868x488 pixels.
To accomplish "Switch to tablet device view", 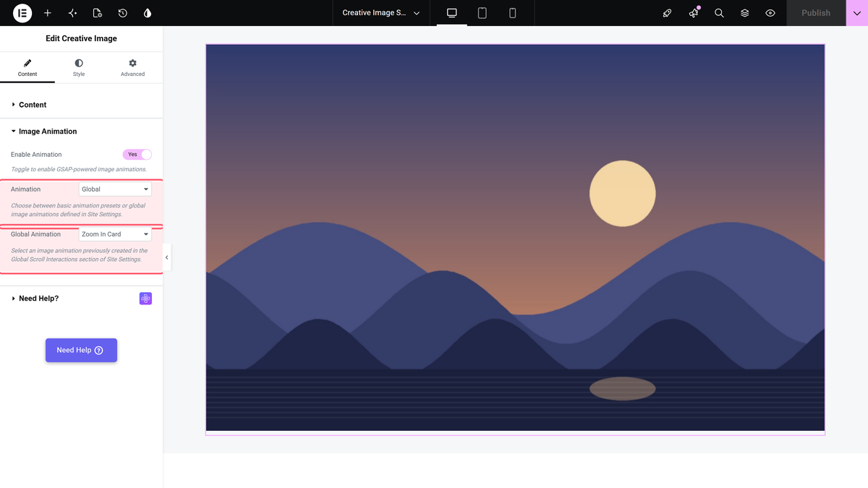I will (x=482, y=13).
